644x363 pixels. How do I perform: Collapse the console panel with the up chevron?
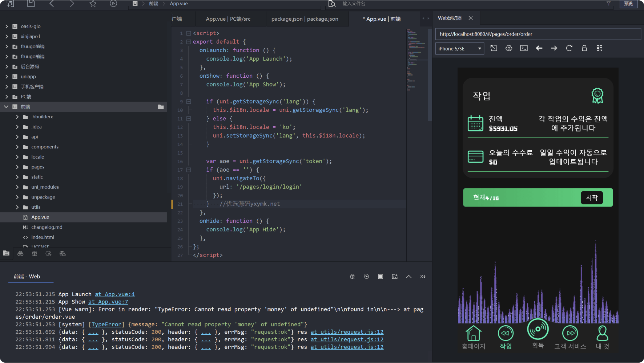[408, 277]
